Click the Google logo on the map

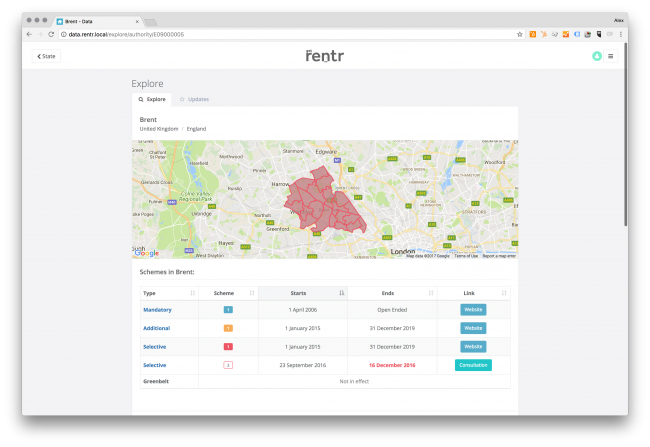tap(147, 253)
